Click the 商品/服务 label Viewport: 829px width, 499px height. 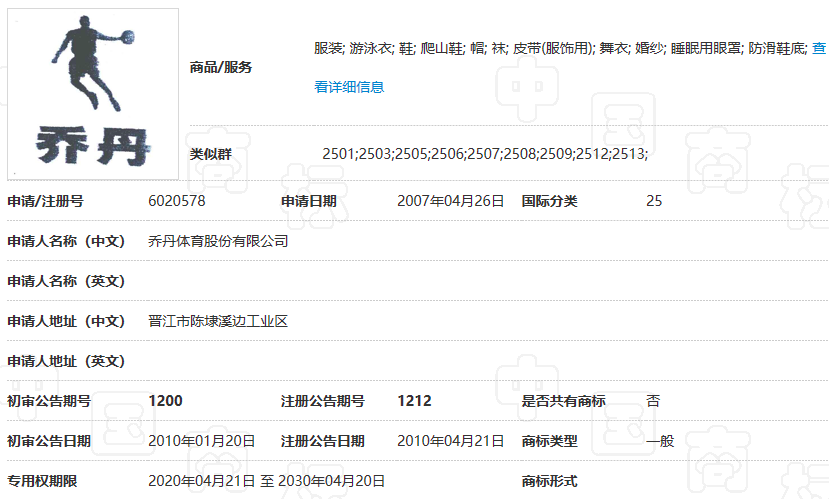tap(221, 67)
